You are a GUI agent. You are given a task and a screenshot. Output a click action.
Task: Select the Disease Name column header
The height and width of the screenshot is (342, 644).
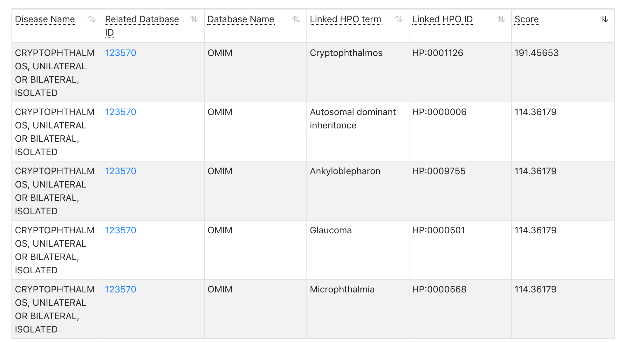pyautogui.click(x=45, y=19)
